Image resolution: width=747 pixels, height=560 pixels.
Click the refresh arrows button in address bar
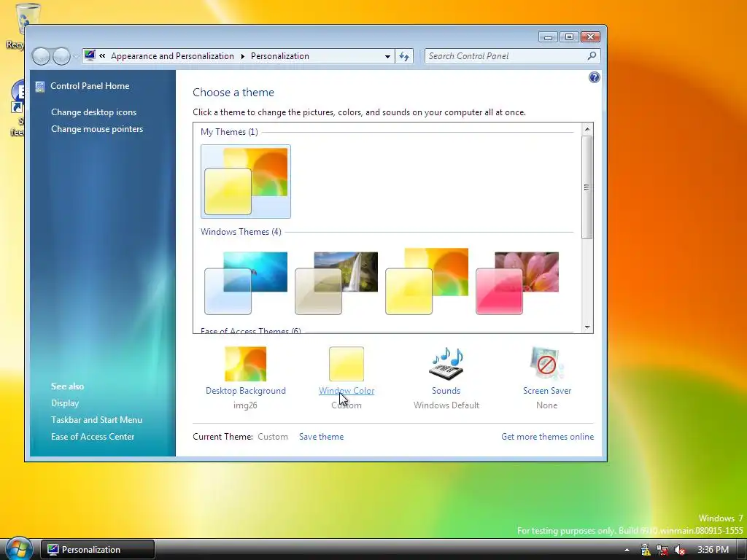(x=404, y=56)
